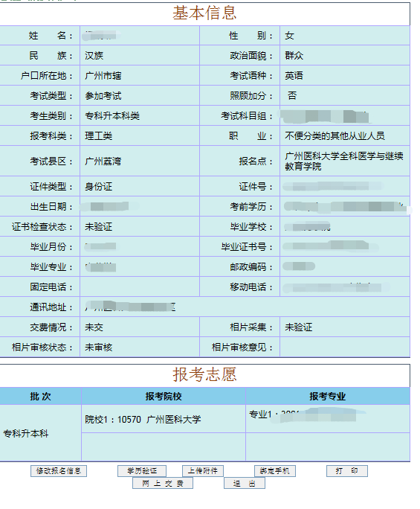Select the 基本信息 heading

point(204,13)
